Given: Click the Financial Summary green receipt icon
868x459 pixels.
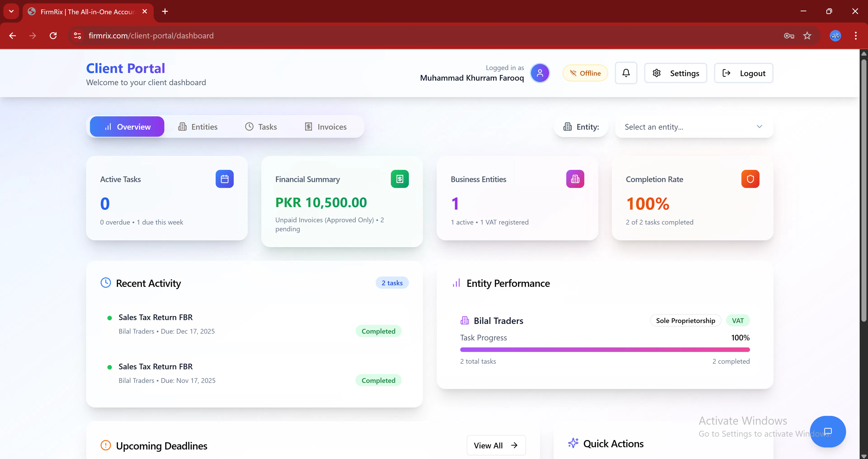Looking at the screenshot, I should [400, 179].
